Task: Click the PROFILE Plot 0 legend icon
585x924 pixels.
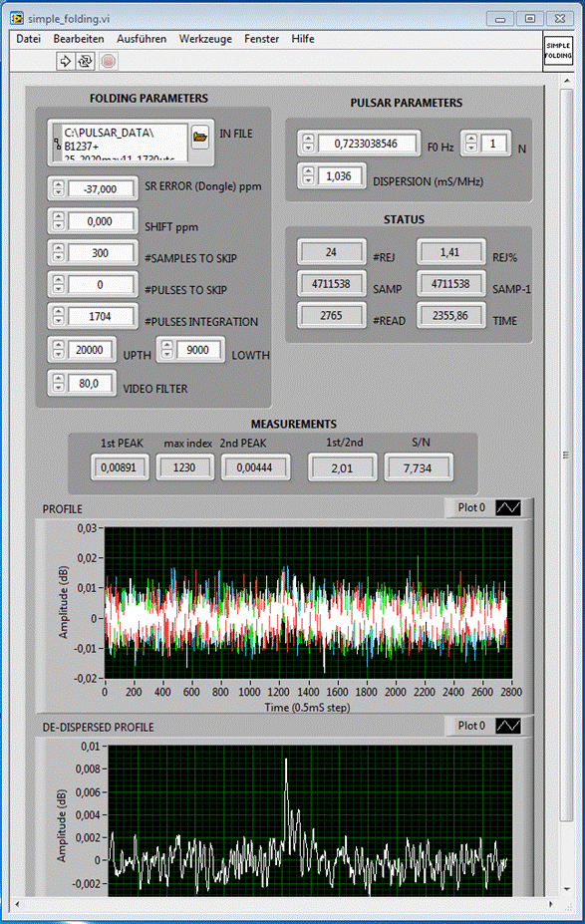Action: point(508,507)
